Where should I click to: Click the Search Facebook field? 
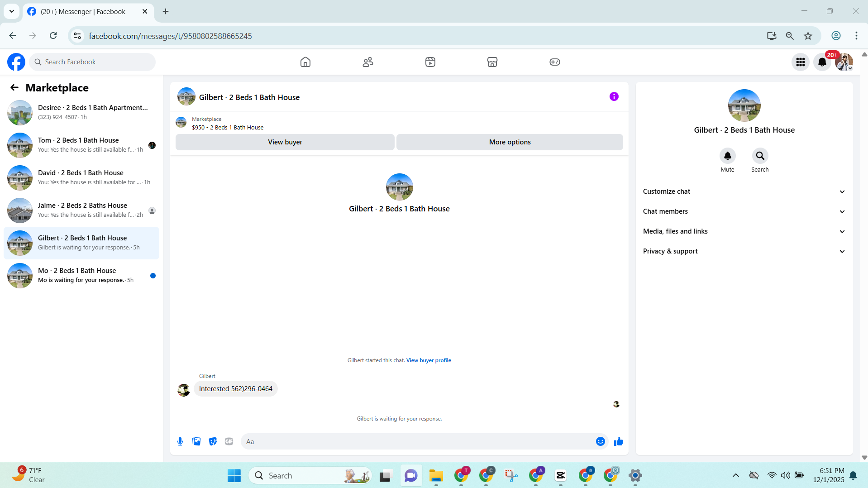(x=92, y=62)
